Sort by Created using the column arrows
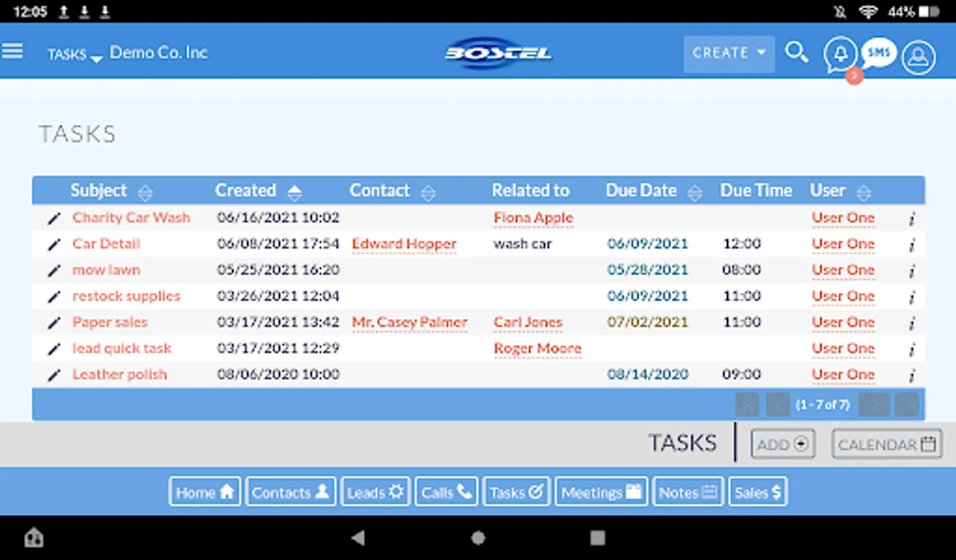This screenshot has width=956, height=560. coord(294,191)
